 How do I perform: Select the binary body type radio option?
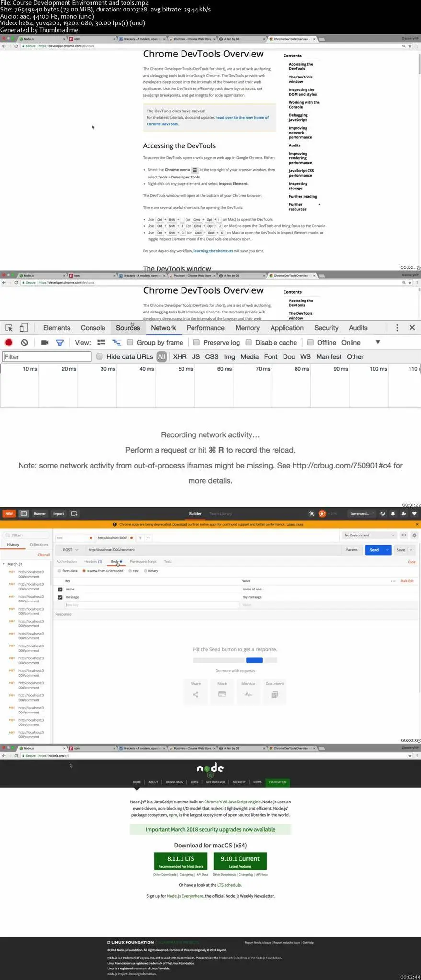coord(145,571)
